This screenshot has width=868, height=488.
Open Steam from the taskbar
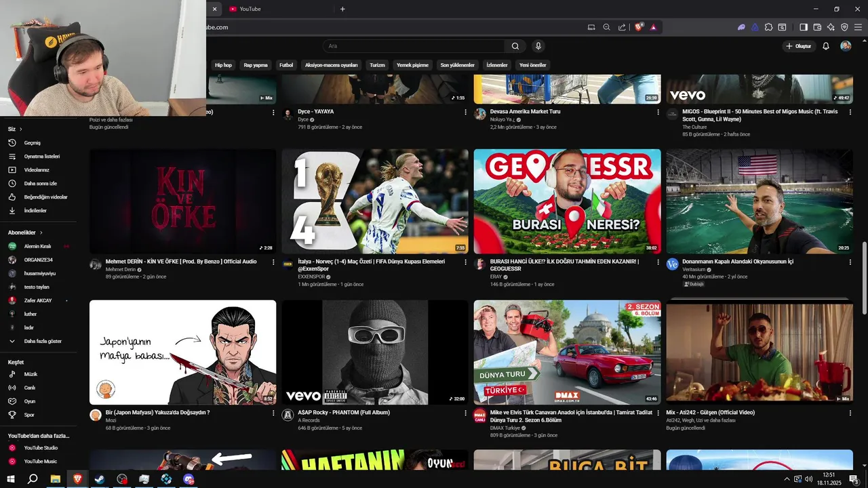pos(100,479)
